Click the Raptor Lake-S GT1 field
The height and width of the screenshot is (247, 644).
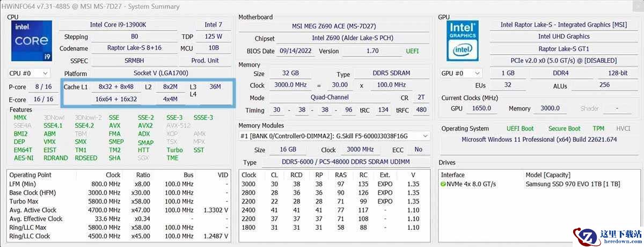(x=563, y=49)
